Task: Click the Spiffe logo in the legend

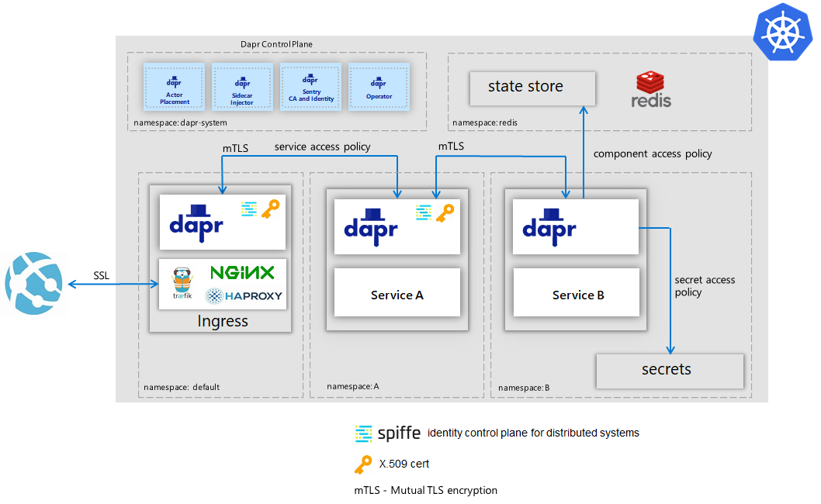Action: point(388,433)
